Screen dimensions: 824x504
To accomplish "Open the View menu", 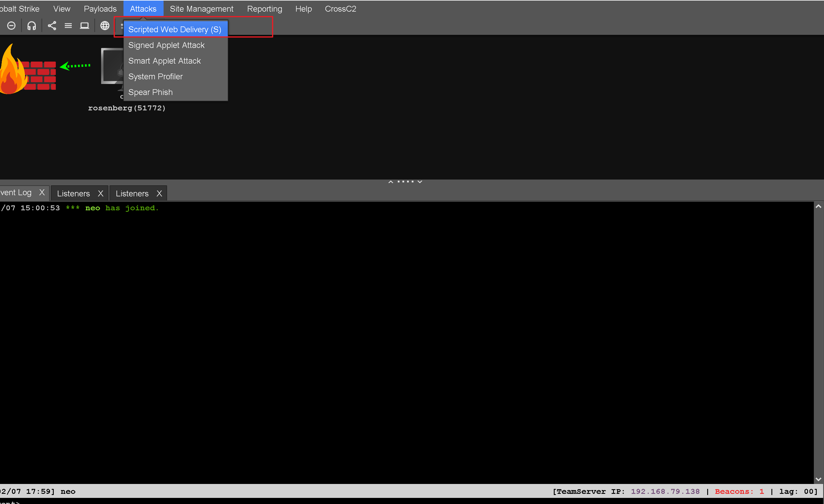I will pos(62,9).
